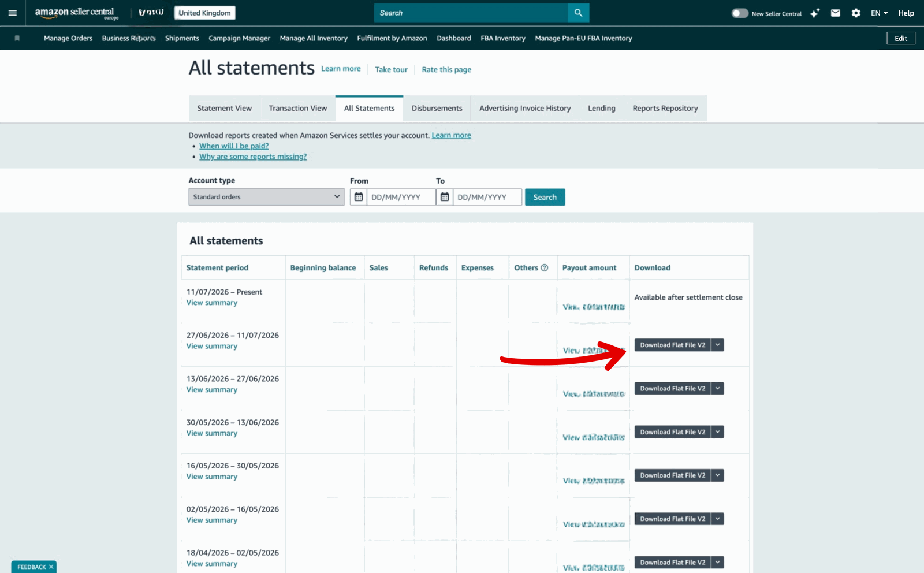
Task: Switch to the Transaction View tab
Action: point(297,108)
